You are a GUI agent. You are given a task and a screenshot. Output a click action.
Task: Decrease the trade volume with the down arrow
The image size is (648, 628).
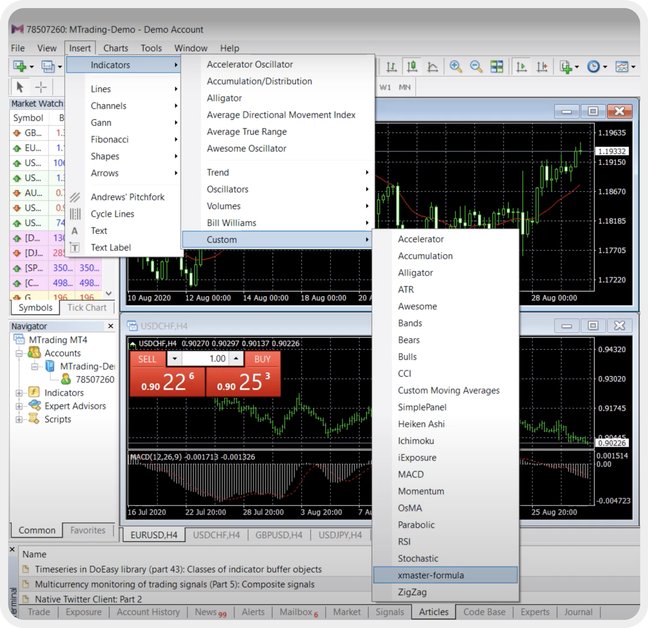pos(175,359)
